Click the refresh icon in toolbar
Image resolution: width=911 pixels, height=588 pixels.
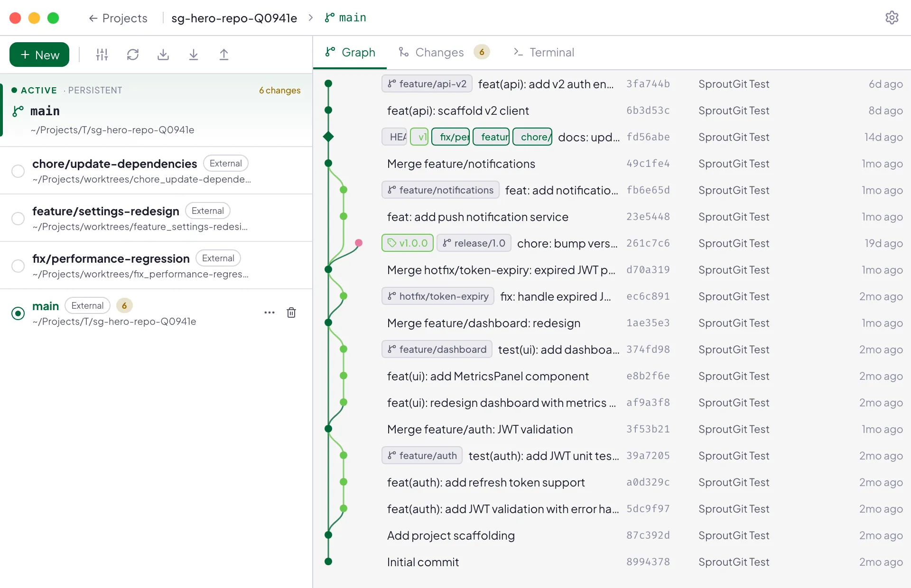[x=133, y=55]
